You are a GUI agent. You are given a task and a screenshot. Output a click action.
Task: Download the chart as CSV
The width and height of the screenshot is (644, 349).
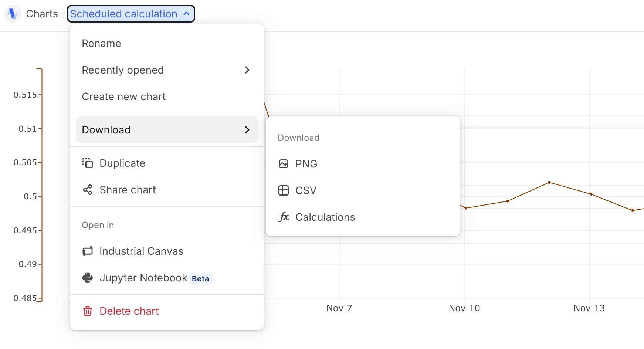(x=306, y=190)
